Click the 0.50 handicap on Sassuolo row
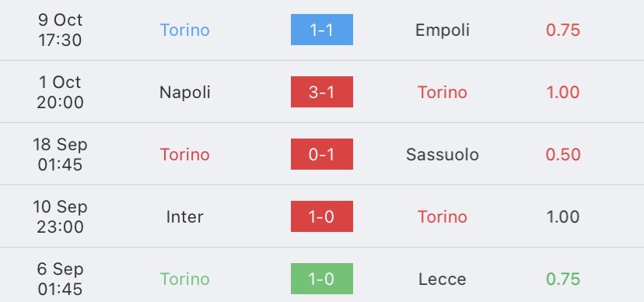This screenshot has height=302, width=644. pos(563,154)
